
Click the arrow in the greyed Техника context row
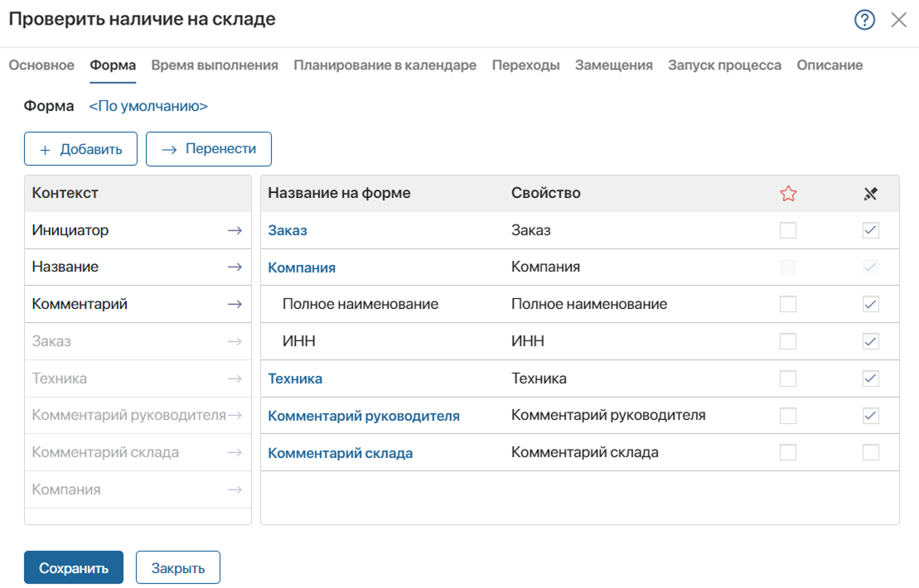click(235, 378)
